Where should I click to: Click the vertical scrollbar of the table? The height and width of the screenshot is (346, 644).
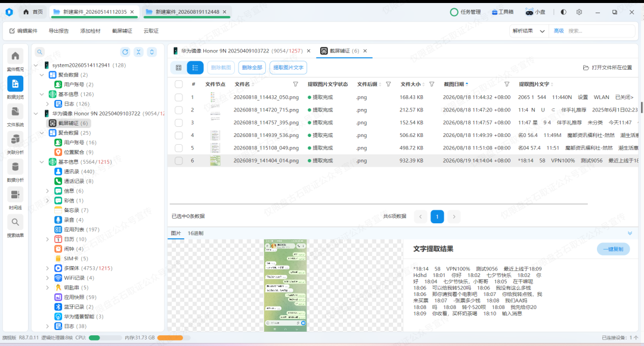pos(642,108)
